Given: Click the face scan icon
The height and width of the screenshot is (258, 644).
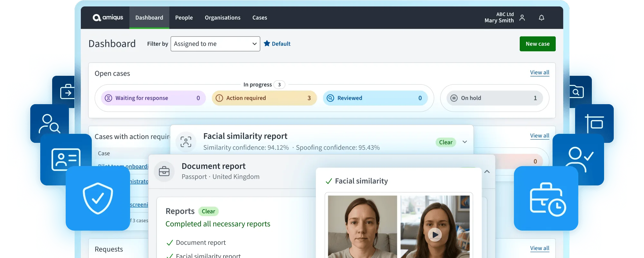Looking at the screenshot, I should tap(186, 142).
